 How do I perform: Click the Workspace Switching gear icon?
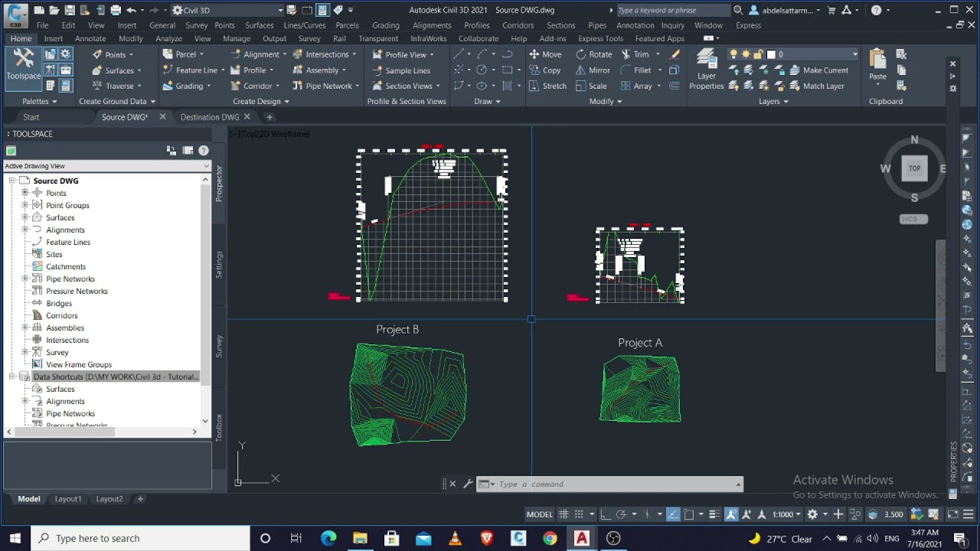point(812,514)
